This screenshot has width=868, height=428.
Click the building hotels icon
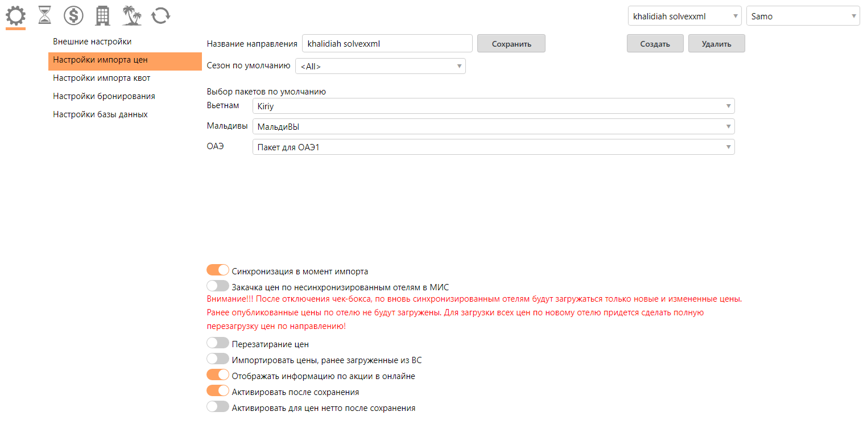[102, 15]
